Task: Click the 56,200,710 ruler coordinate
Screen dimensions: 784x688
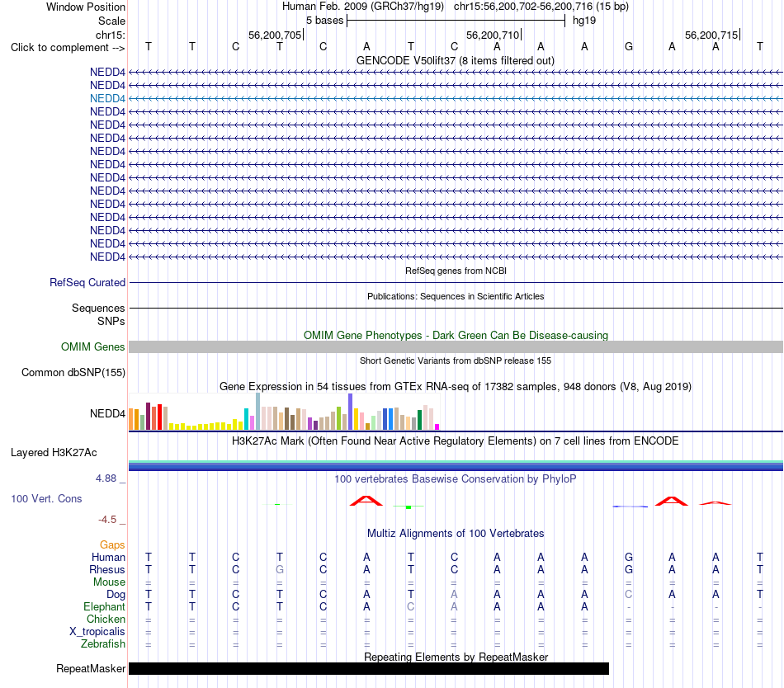Action: click(x=493, y=35)
